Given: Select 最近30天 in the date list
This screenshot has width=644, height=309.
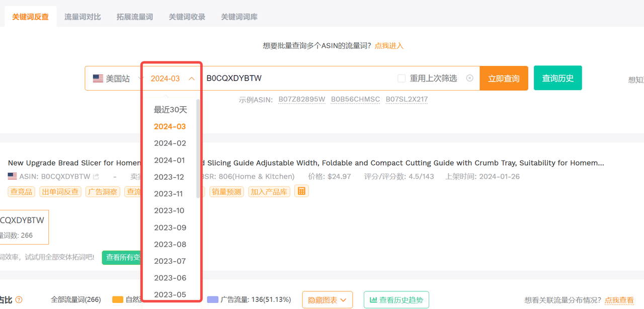Looking at the screenshot, I should pyautogui.click(x=170, y=110).
